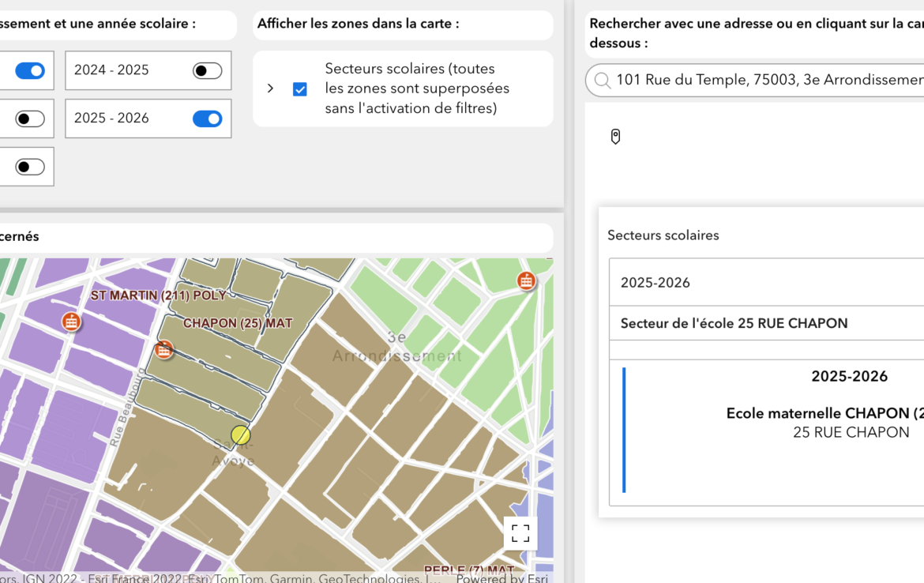
Task: Uncheck the Secteurs scolaires layer checkbox
Action: [x=300, y=89]
